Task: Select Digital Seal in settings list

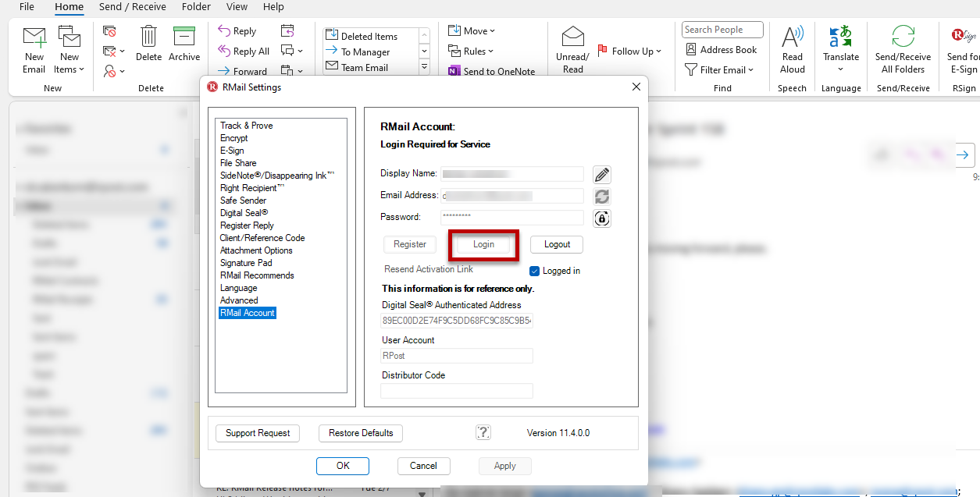Action: click(x=244, y=213)
